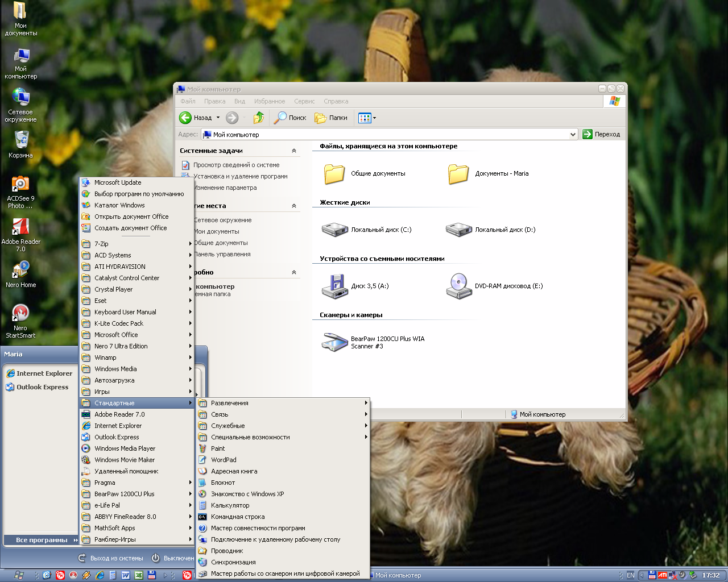Click ATI tray icon in system tray
728x582 pixels.
pos(663,575)
